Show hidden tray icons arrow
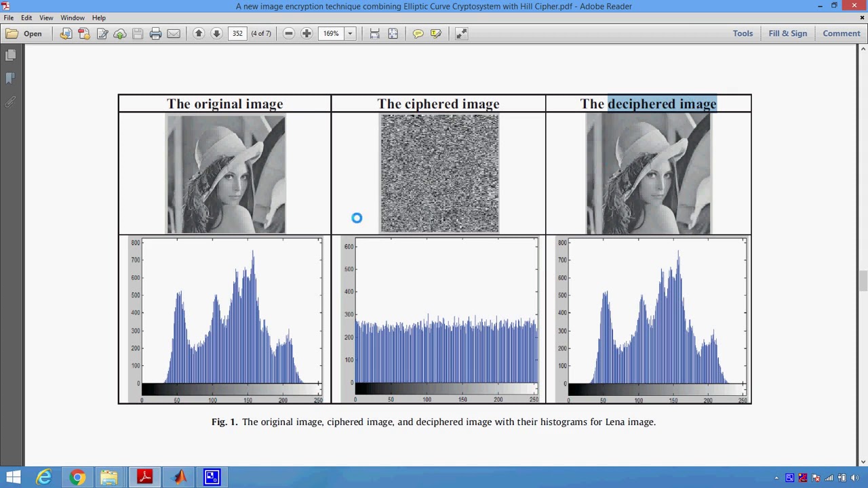Image resolution: width=868 pixels, height=488 pixels. 776,479
